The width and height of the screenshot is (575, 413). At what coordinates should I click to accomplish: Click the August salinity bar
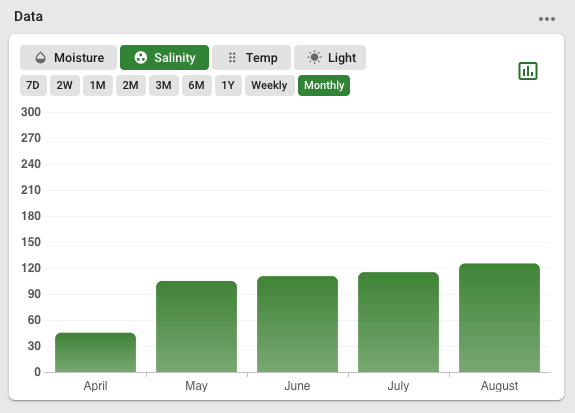(x=499, y=318)
